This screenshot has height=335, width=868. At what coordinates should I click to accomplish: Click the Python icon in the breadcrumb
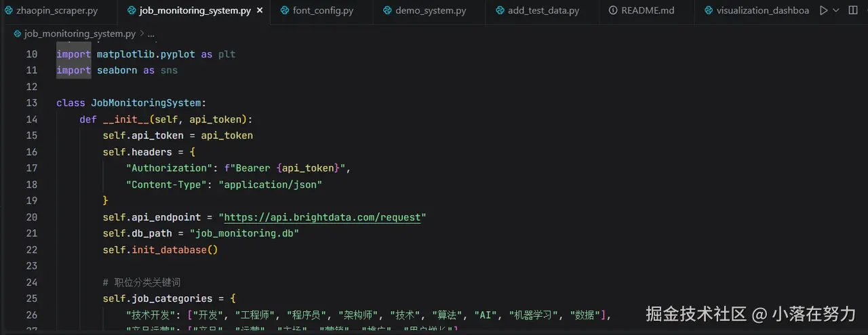[17, 33]
